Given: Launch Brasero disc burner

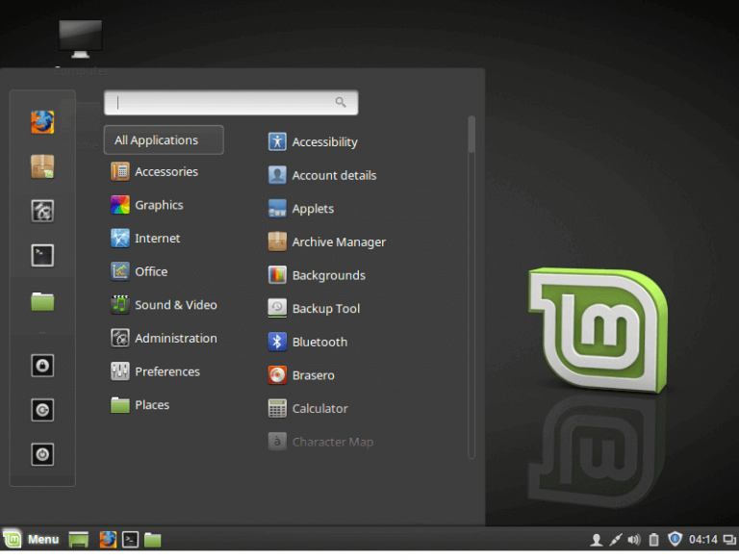Looking at the screenshot, I should coord(301,375).
